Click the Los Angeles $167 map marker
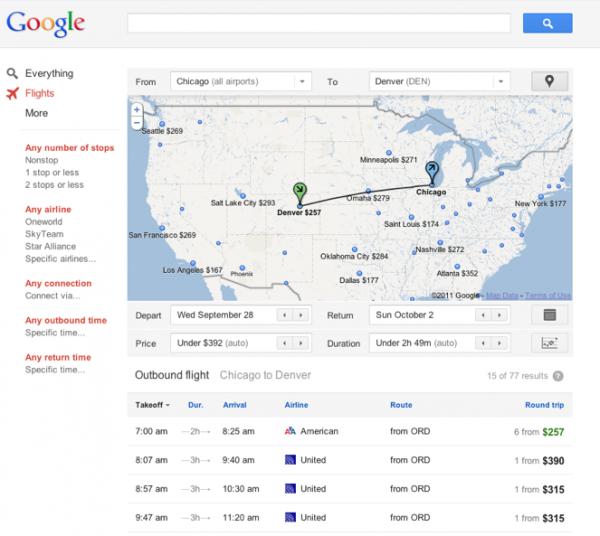This screenshot has height=536, width=600. (x=193, y=263)
